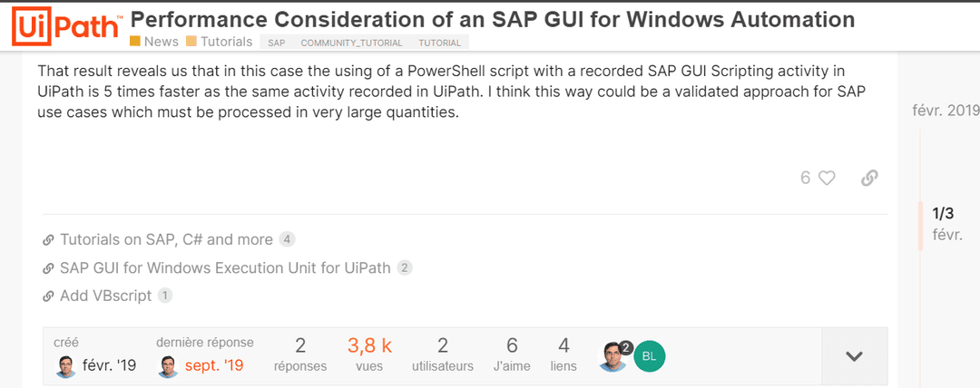Open the last reply author's avatar
Screen dimensions: 980x388
point(168,366)
